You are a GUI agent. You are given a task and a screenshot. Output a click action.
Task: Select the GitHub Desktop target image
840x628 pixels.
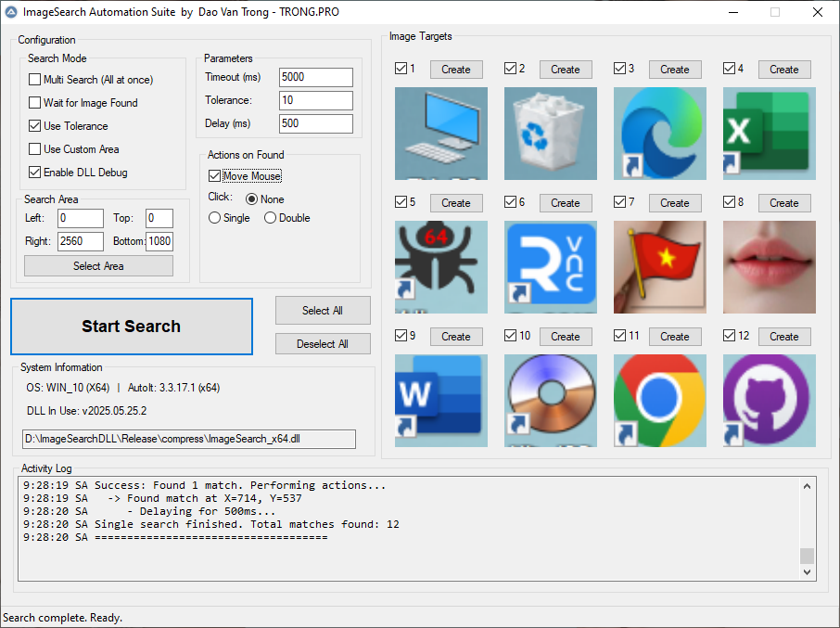[770, 401]
